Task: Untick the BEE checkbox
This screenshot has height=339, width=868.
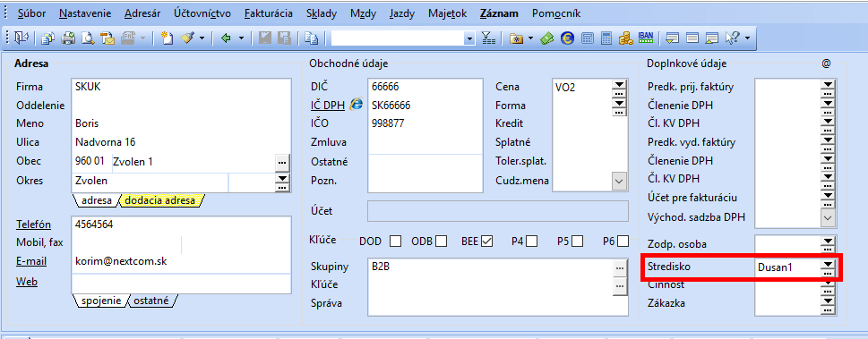Action: 487,242
